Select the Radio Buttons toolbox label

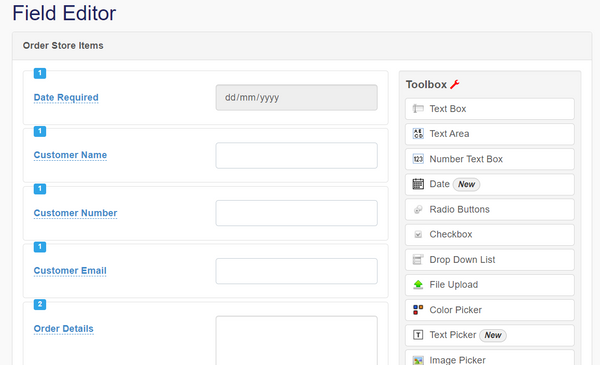[460, 209]
